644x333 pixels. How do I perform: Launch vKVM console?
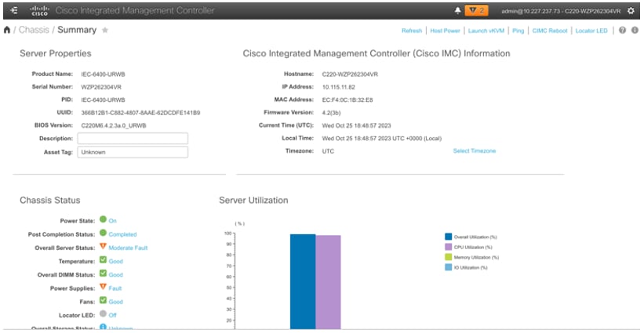pos(486,31)
